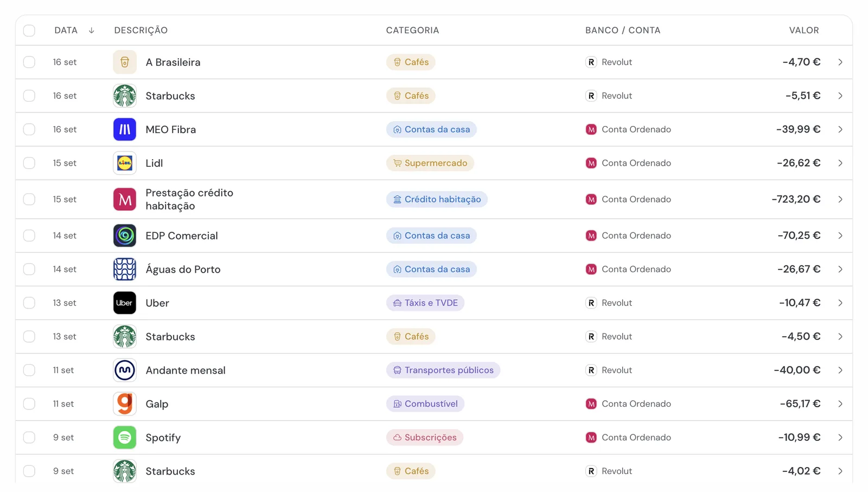Tick the Andante mensal row checkbox
Image resolution: width=868 pixels, height=492 pixels.
(x=29, y=370)
